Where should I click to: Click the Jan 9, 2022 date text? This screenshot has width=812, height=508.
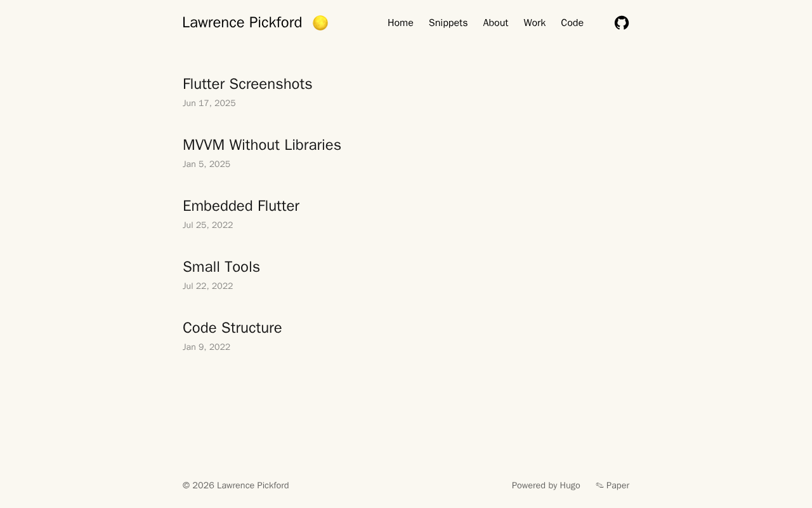point(207,347)
